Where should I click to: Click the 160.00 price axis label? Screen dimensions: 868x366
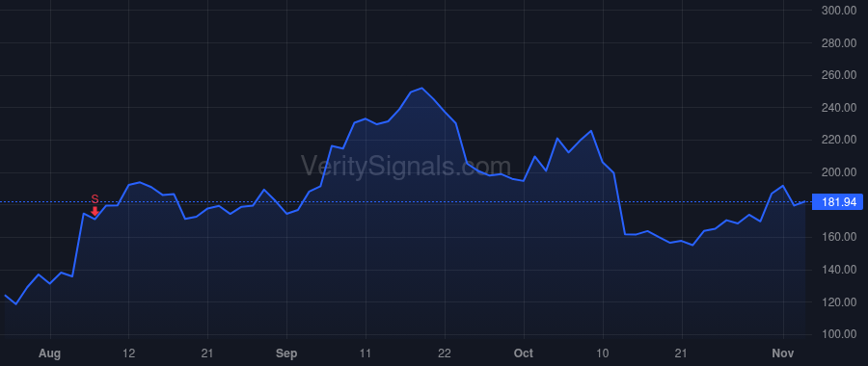(x=839, y=237)
